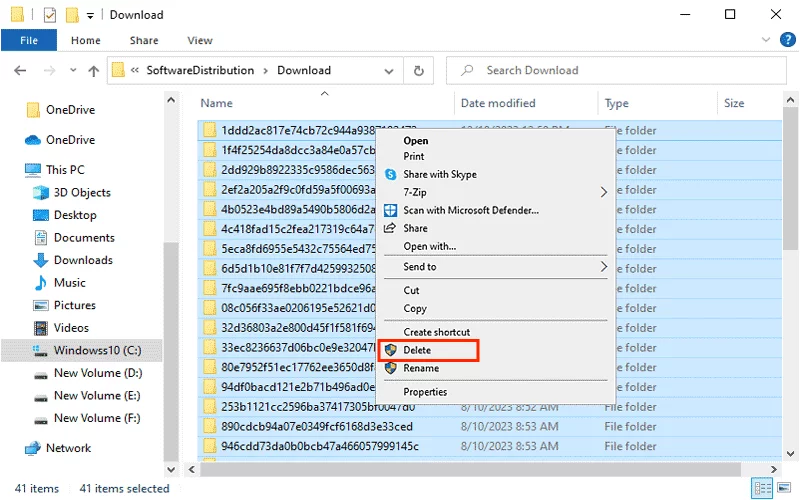The width and height of the screenshot is (800, 500).
Task: Select New Volume (D:) drive
Action: 88,373
